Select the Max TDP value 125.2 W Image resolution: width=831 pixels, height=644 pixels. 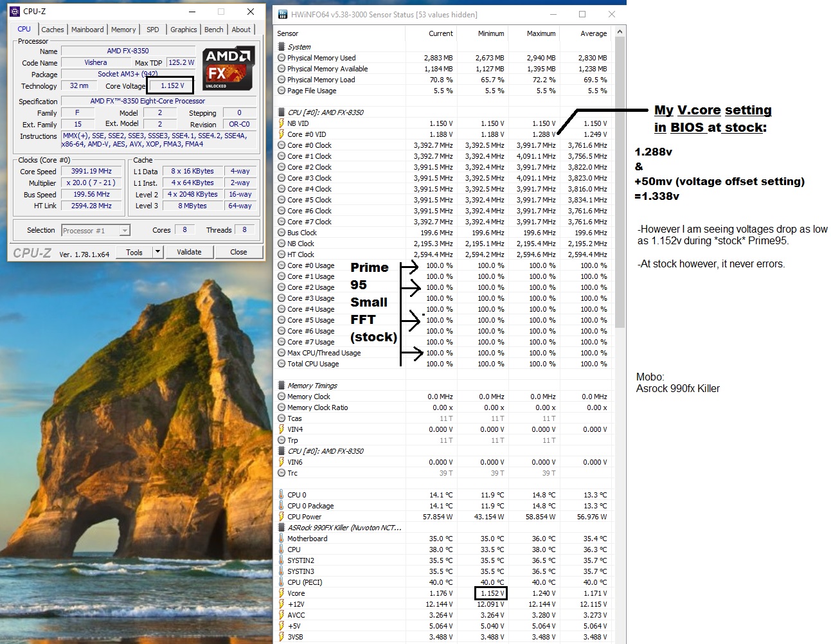181,62
